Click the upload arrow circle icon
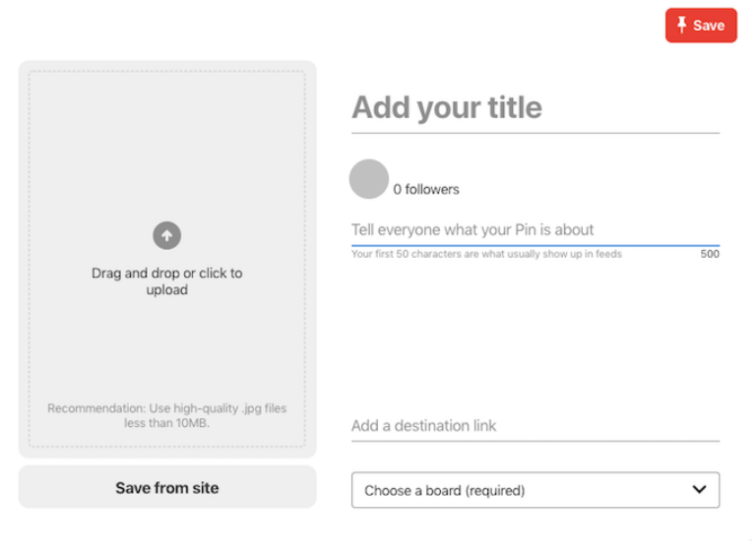This screenshot has width=756, height=555. coord(166,235)
